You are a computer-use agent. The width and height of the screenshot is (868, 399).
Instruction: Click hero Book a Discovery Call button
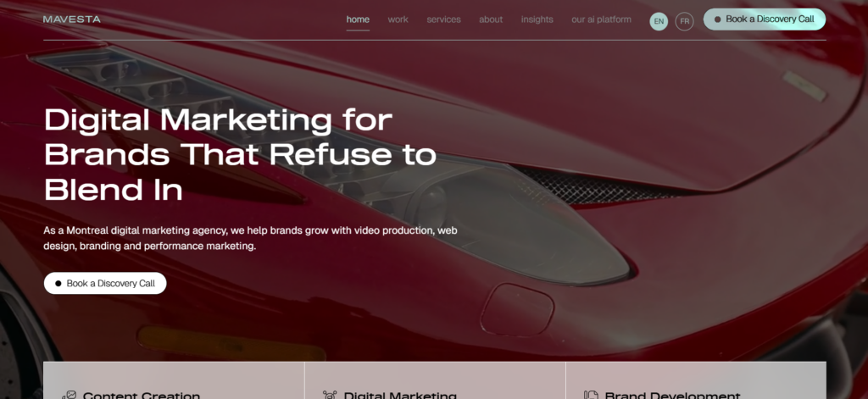[105, 283]
